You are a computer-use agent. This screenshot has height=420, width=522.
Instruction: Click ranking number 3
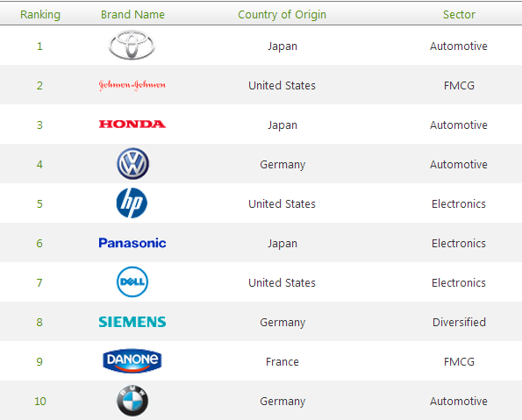pyautogui.click(x=39, y=125)
